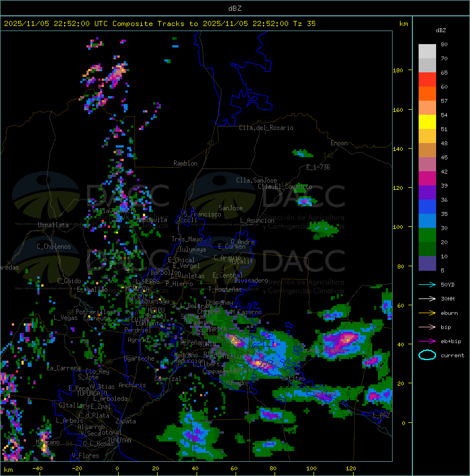Pick the purple legend swatch above 36
Viewport: 470px width, 476px height.
[427, 192]
